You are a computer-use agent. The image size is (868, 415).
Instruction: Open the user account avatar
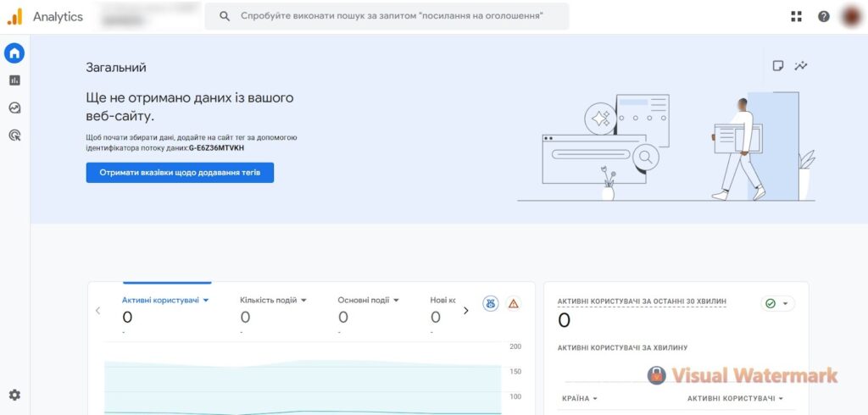(850, 16)
